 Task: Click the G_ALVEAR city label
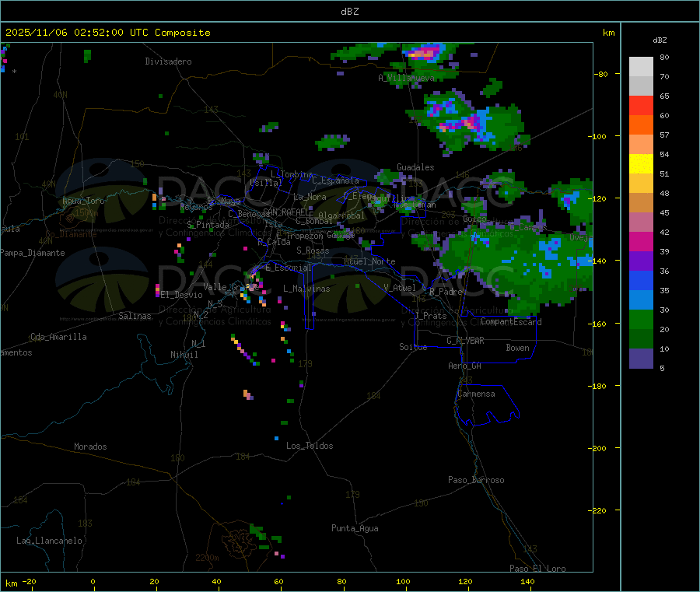point(465,341)
